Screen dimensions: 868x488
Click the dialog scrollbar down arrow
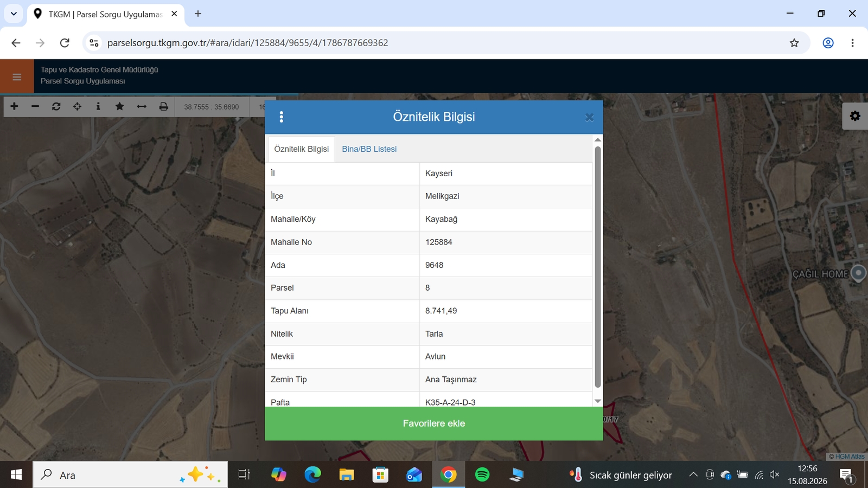tap(598, 401)
